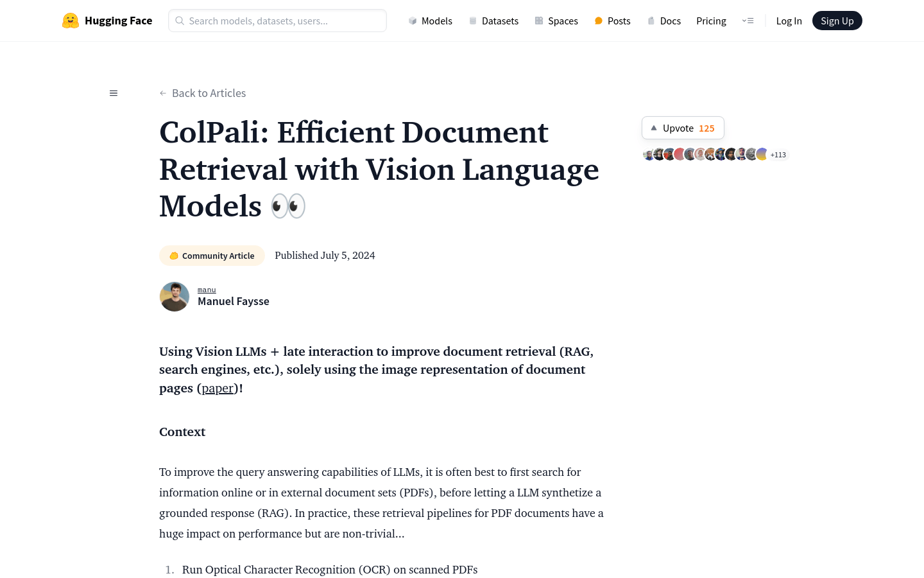The height and width of the screenshot is (578, 924).
Task: Open the linked paper
Action: tap(218, 388)
